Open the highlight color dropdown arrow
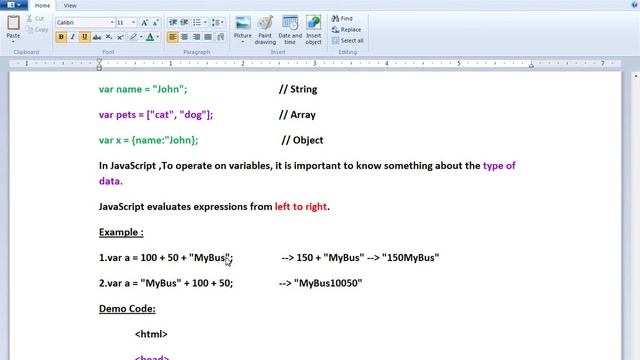640x360 pixels. 141,37
